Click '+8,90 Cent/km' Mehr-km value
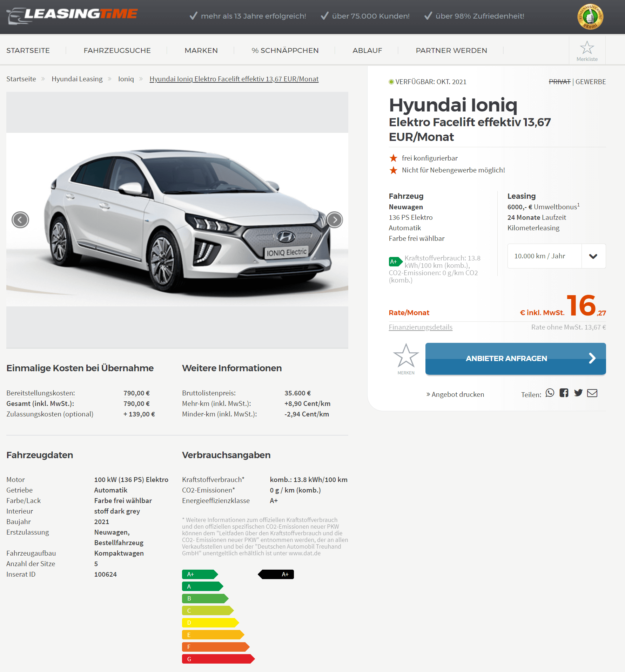 tap(307, 403)
